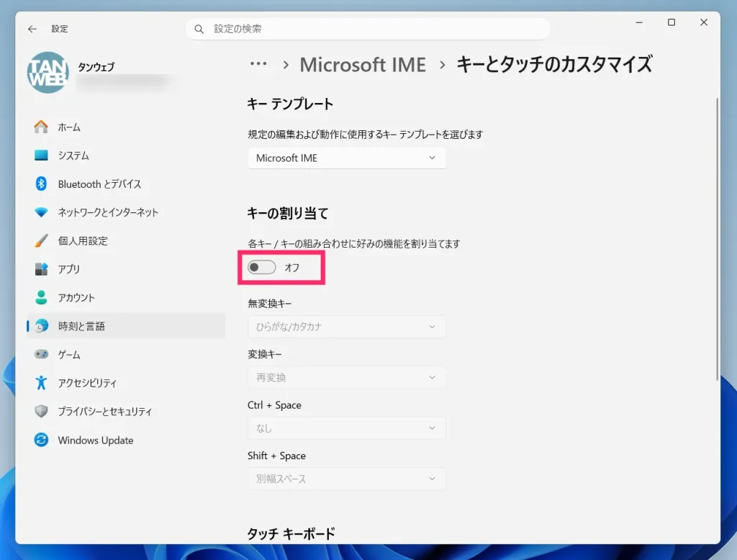Expand the breadcrumb ellipsis menu
This screenshot has height=560, width=737.
click(x=258, y=64)
